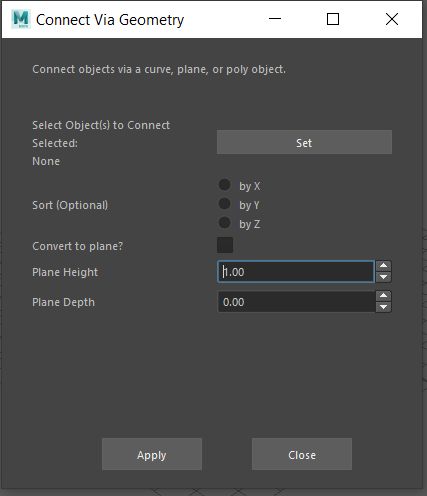Increase Plane Depth with up arrow
The width and height of the screenshot is (427, 496).
(x=383, y=296)
